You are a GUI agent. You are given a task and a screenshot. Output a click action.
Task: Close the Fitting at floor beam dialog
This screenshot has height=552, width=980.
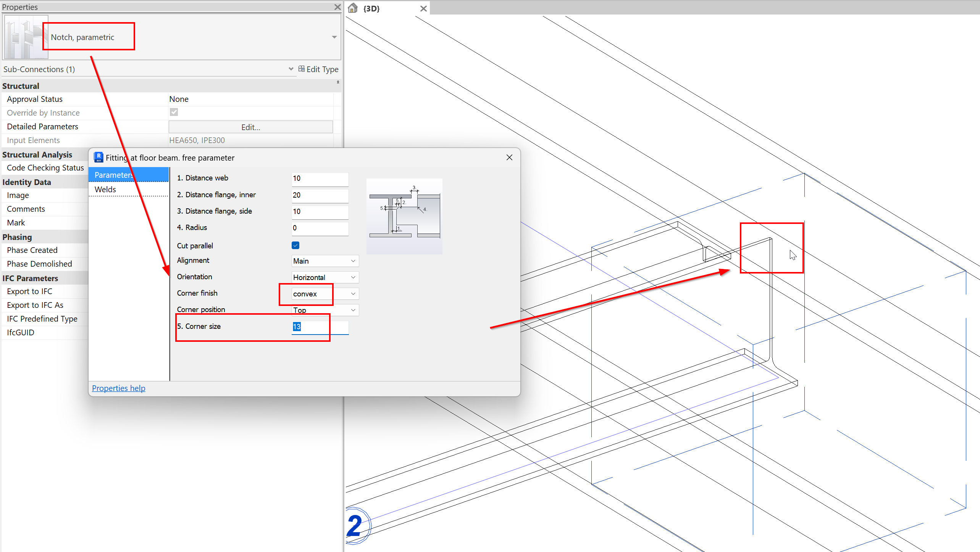[509, 158]
